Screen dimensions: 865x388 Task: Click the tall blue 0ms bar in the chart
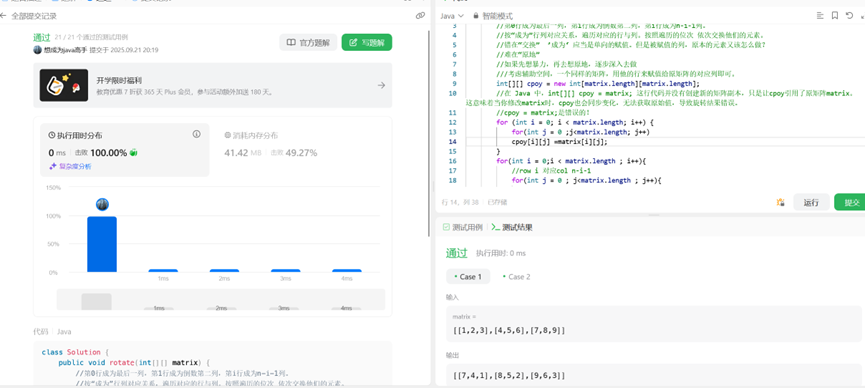(102, 244)
